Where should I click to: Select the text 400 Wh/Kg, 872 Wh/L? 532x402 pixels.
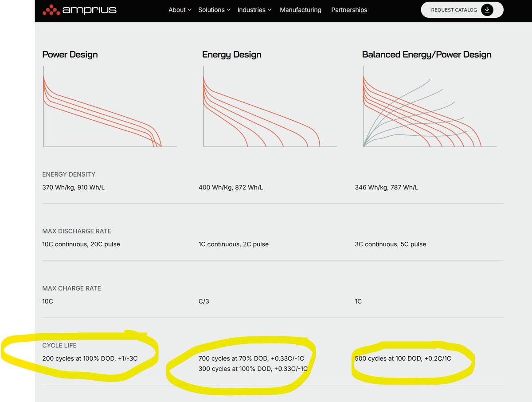pos(231,187)
